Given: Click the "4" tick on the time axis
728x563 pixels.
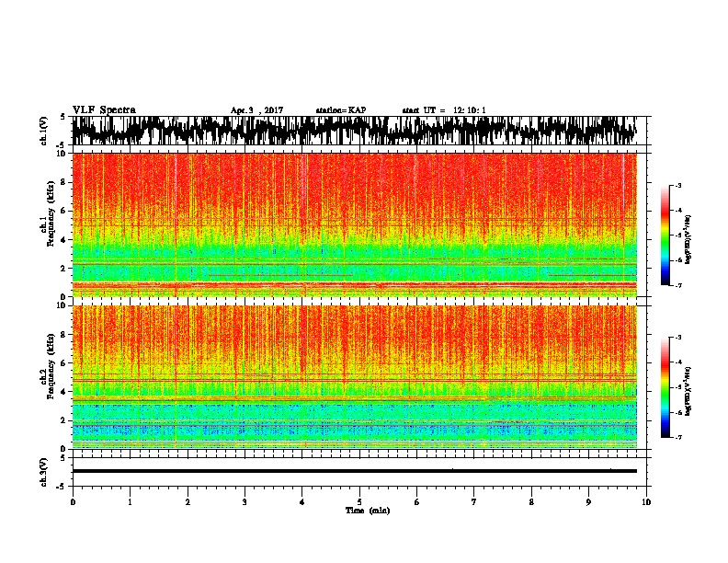Looking at the screenshot, I should tap(302, 502).
